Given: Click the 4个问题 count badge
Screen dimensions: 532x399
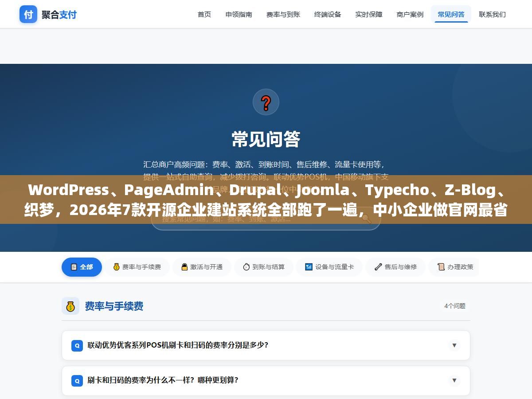Looking at the screenshot, I should (x=455, y=306).
